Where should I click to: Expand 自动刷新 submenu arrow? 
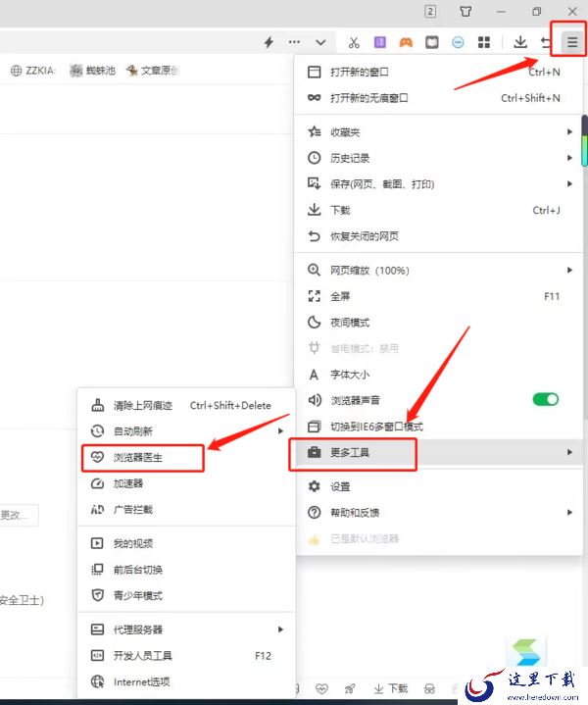click(x=280, y=431)
